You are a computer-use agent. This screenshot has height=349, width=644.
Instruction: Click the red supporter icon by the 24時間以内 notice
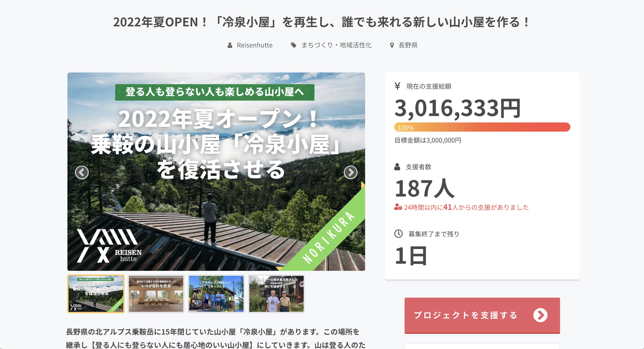pyautogui.click(x=398, y=207)
